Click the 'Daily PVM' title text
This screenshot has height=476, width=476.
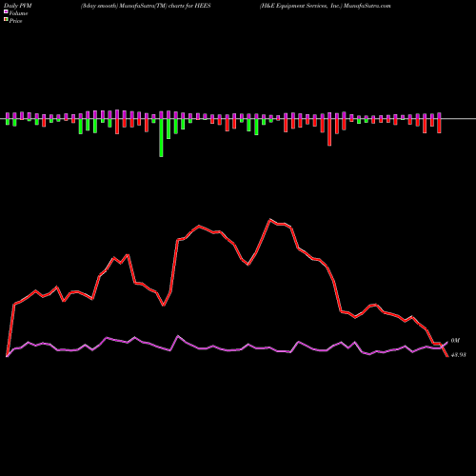click(x=18, y=6)
